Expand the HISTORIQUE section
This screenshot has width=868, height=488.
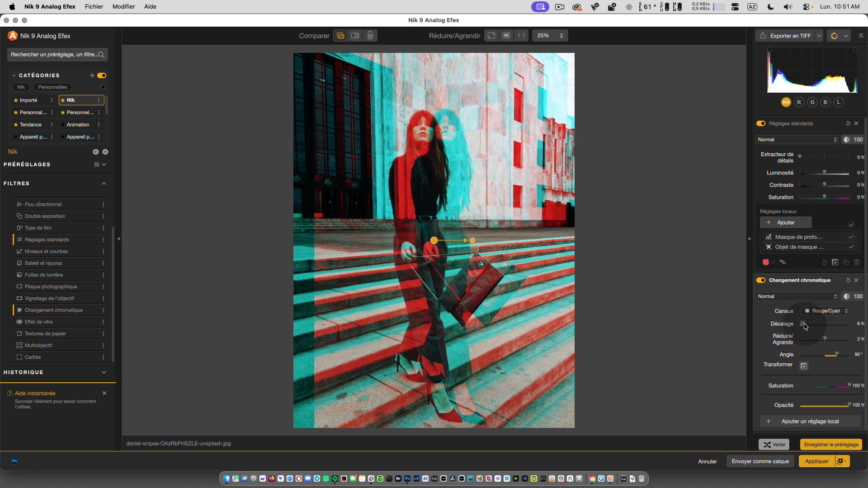(x=104, y=373)
